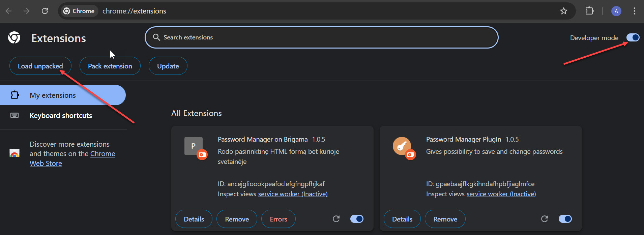Click the 'Password Manager PlugIn' title
Viewport: 644px width, 235px height.
[464, 139]
